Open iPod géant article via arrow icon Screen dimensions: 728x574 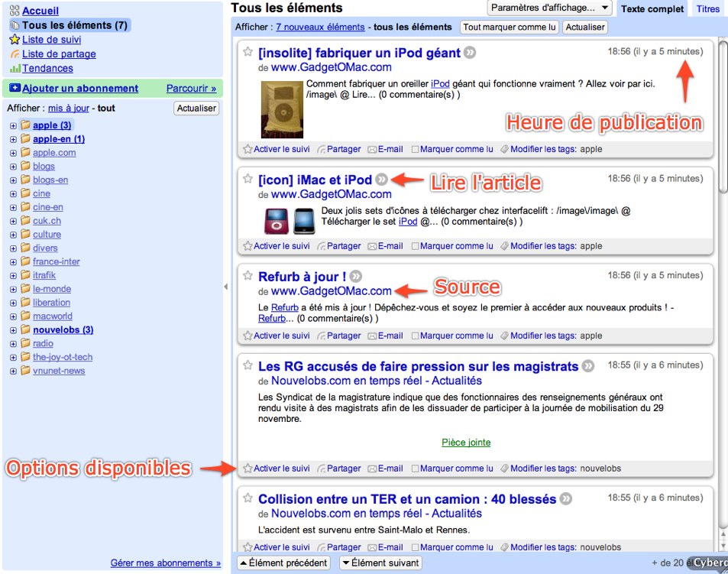click(470, 53)
